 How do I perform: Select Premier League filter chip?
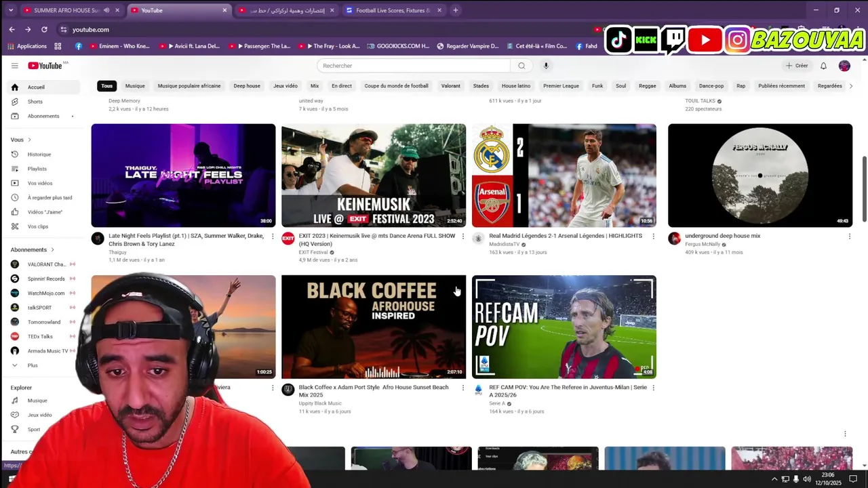(561, 86)
